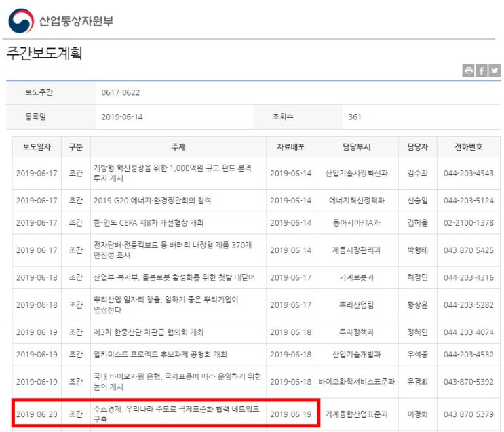
Task: Open the 제3차 한중산단 차관급 협의회 topic
Action: pos(148,332)
